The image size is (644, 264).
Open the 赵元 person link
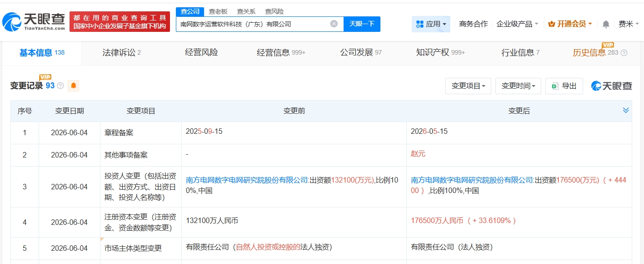418,154
